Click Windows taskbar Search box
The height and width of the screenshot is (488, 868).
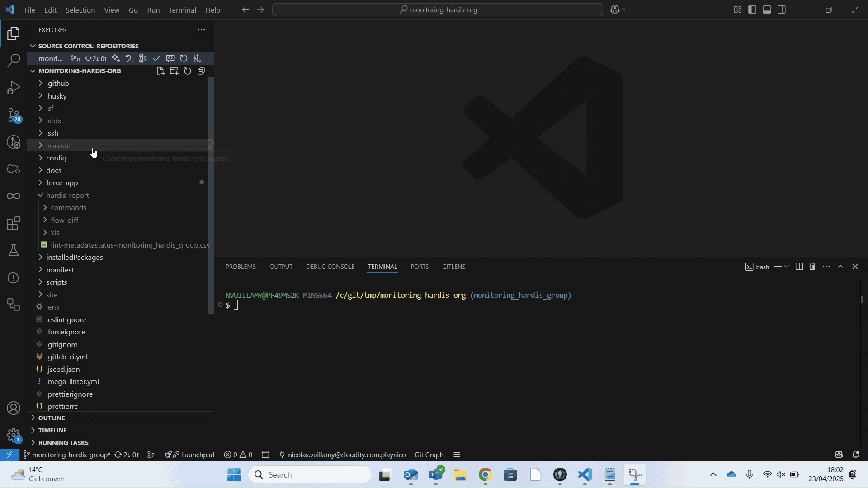(x=310, y=474)
